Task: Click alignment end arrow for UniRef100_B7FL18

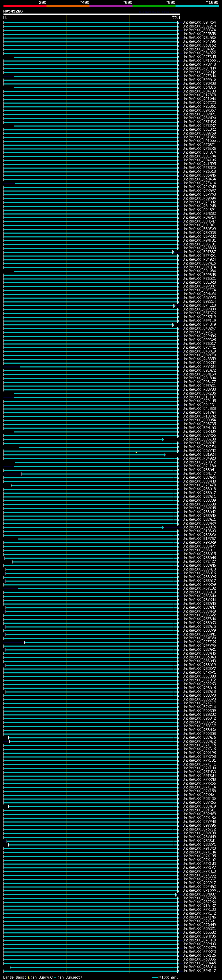Action: click(174, 306)
